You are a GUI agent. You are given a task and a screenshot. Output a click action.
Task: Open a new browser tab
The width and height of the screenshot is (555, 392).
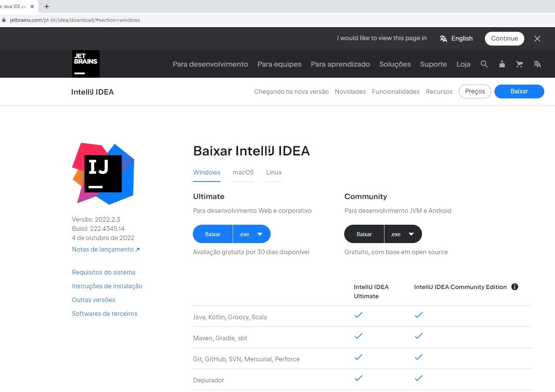click(x=47, y=7)
